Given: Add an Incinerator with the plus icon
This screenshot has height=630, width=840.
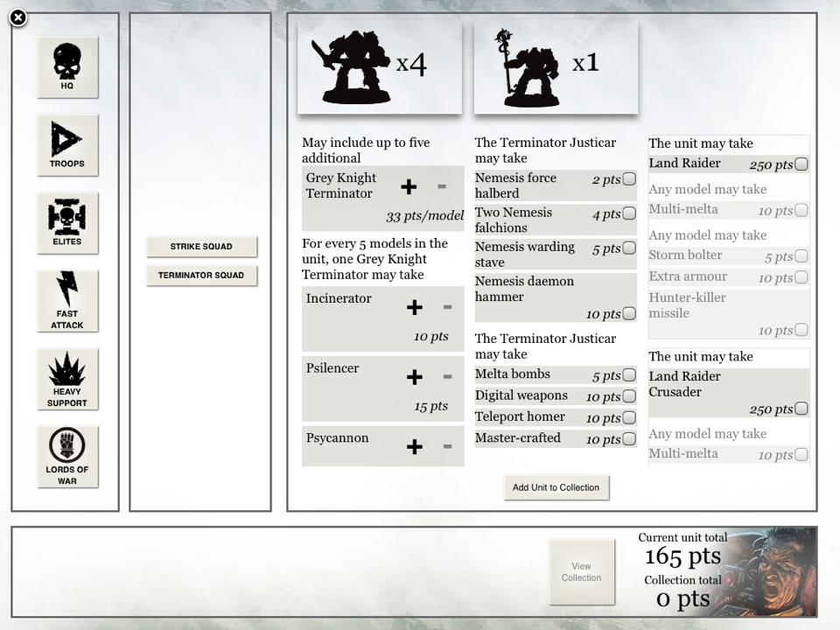Looking at the screenshot, I should [414, 307].
